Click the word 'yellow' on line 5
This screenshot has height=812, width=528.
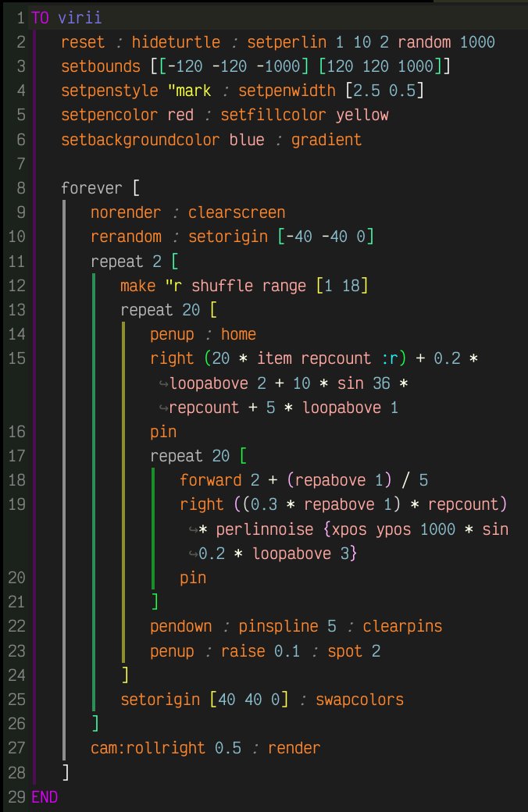click(x=362, y=115)
